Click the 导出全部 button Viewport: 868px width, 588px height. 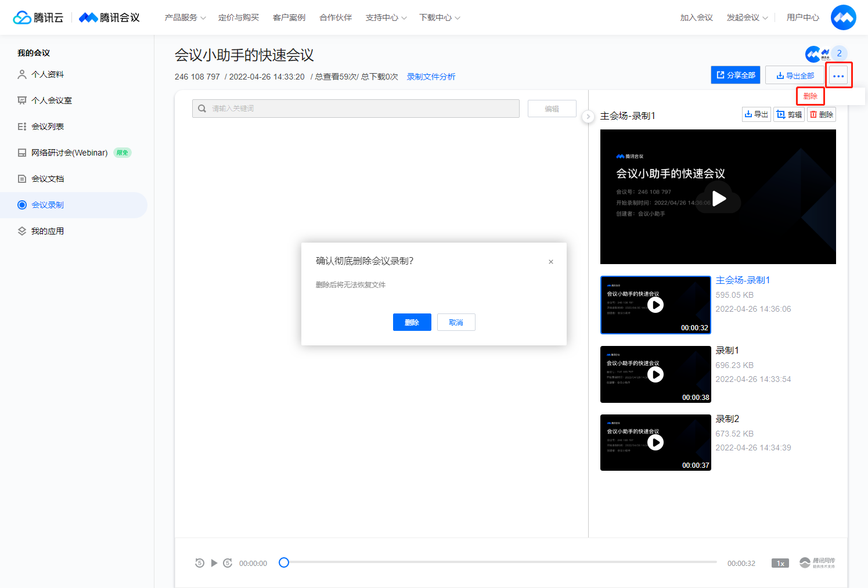795,75
